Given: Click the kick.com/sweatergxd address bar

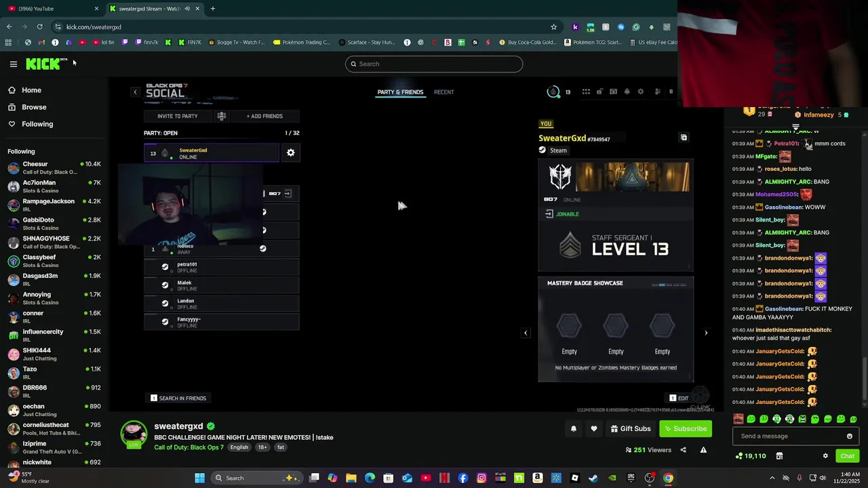Looking at the screenshot, I should point(305,26).
